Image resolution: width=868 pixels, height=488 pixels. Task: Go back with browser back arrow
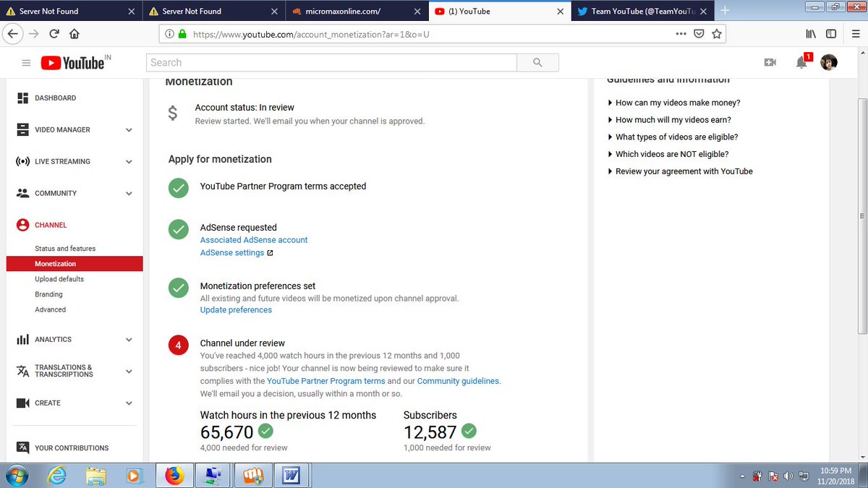(13, 34)
